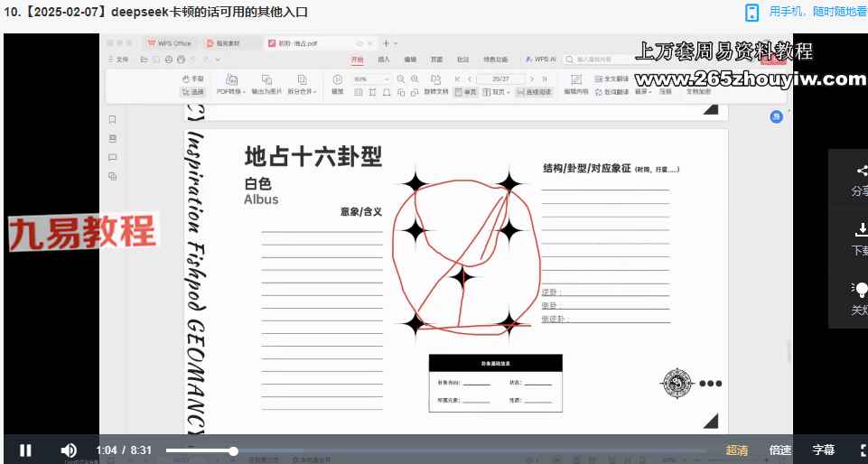Enable 单页 single page view
Screen dimensions: 868x464
(x=465, y=91)
